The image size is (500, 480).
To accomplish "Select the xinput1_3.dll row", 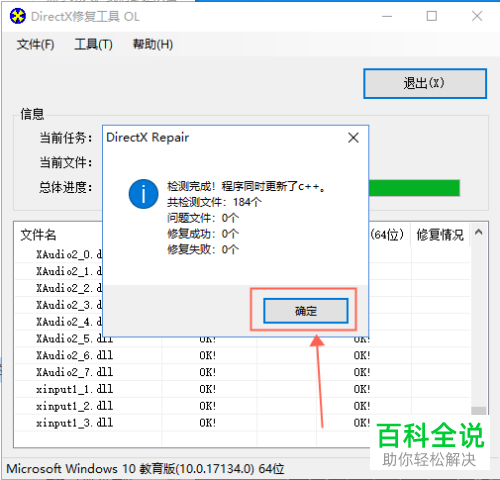I will (242, 423).
